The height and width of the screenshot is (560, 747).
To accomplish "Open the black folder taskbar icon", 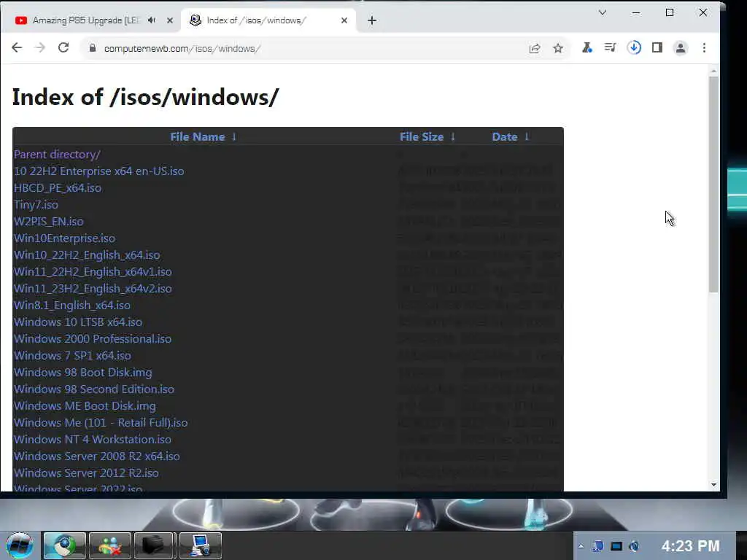I will pos(155,545).
